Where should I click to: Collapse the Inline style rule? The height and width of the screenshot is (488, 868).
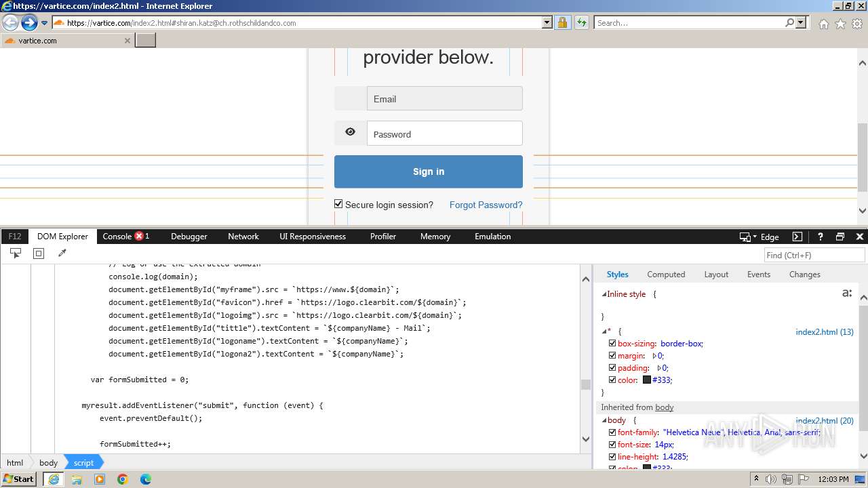[604, 294]
